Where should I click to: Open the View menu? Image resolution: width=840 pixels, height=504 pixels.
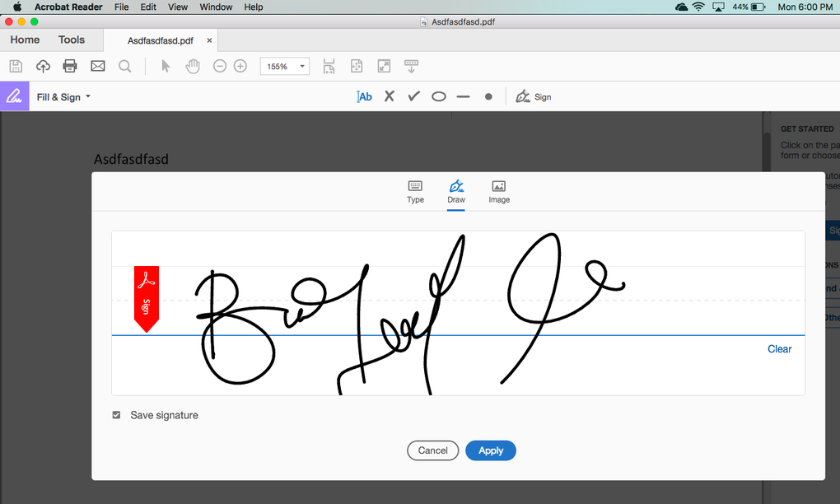(178, 7)
